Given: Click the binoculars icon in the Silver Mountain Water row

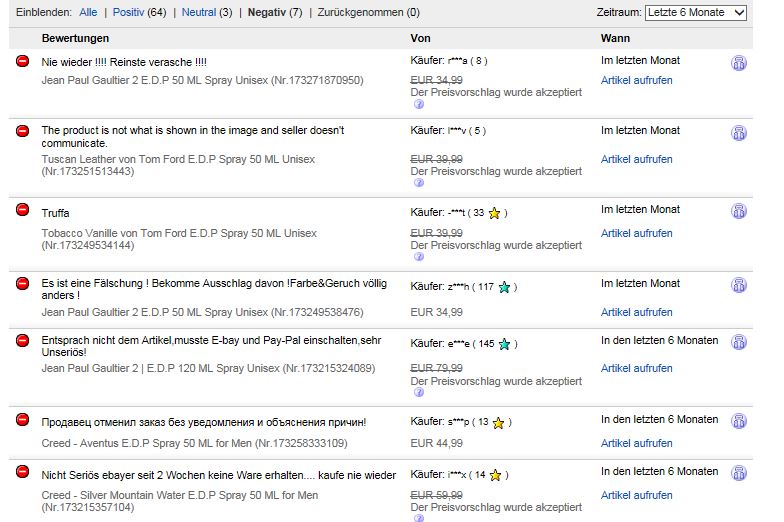Looking at the screenshot, I should click(x=739, y=473).
